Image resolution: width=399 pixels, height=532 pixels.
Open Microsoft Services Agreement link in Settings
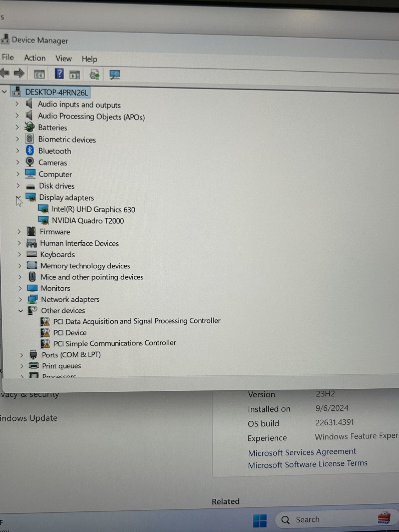click(x=302, y=452)
